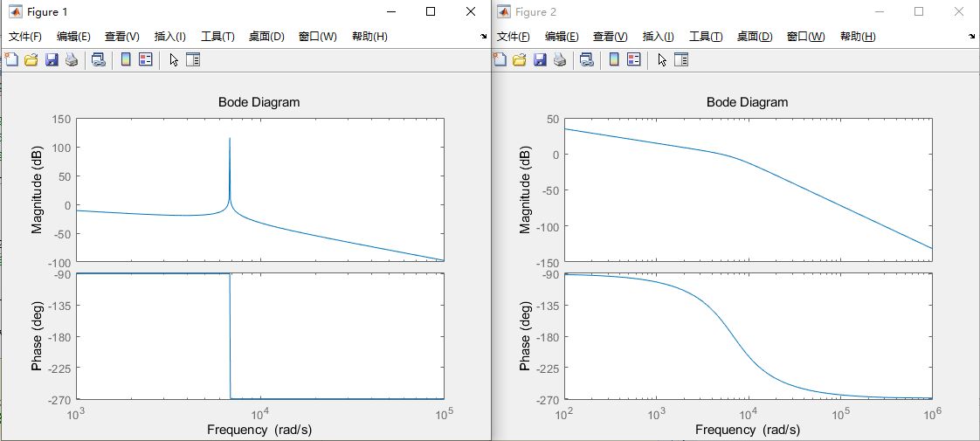This screenshot has height=441, width=980.
Task: Maximize the Figure 1 window
Action: (x=431, y=11)
